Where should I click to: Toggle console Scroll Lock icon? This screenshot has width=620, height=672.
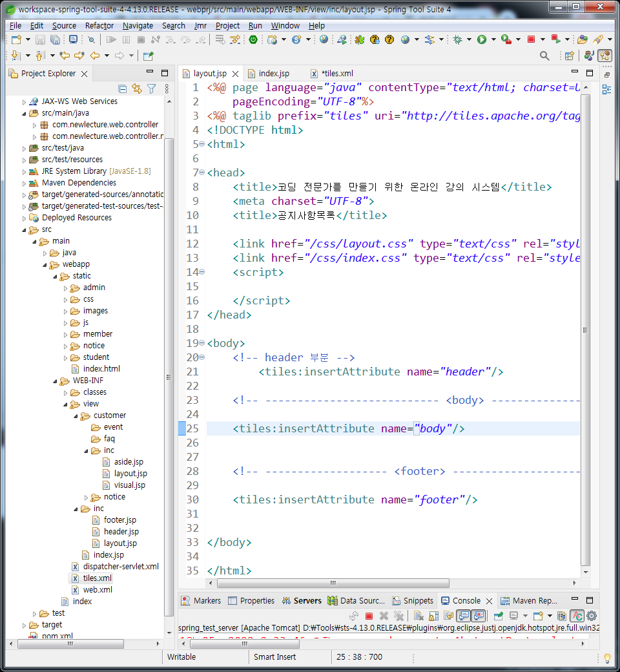(x=433, y=616)
